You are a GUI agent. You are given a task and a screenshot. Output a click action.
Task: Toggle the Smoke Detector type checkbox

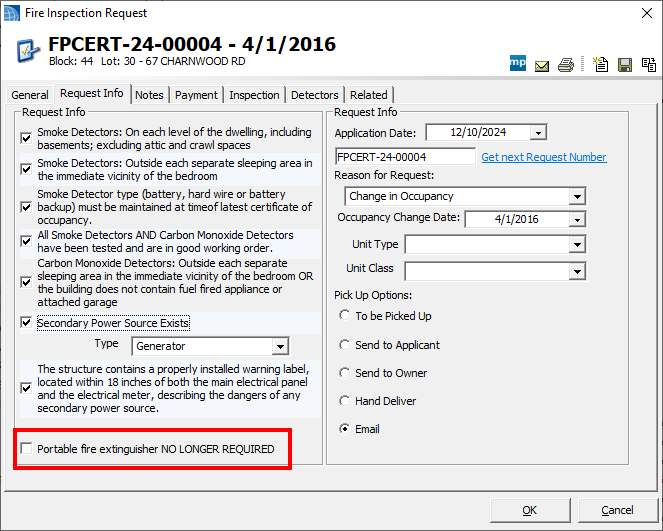(26, 207)
